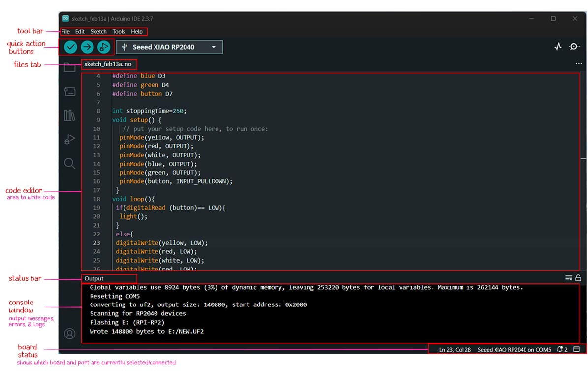Click the 'void setup() {' line

tap(137, 120)
